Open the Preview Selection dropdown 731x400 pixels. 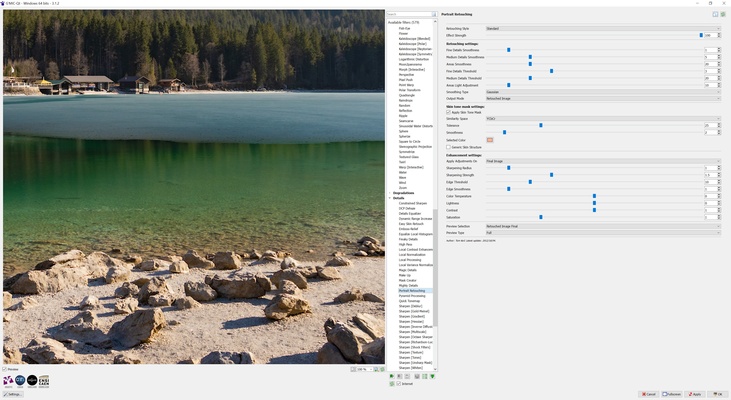tap(603, 226)
